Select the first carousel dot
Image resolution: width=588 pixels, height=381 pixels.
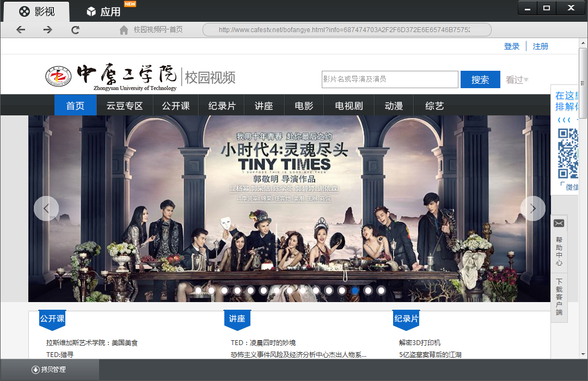point(198,290)
